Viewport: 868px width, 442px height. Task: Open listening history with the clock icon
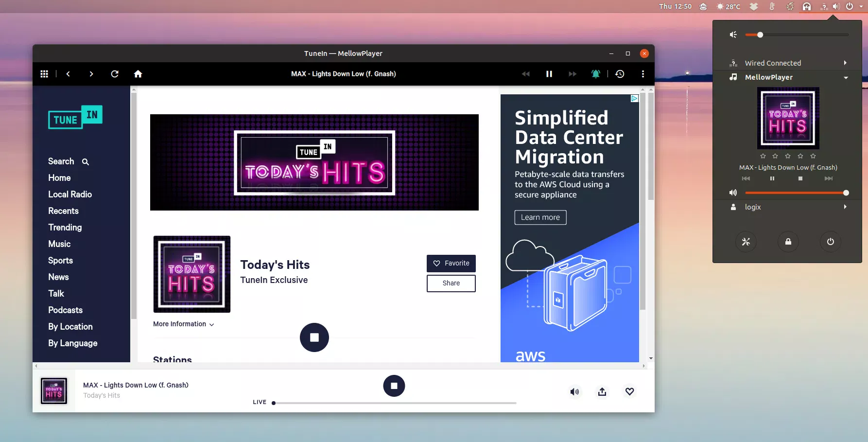coord(620,73)
